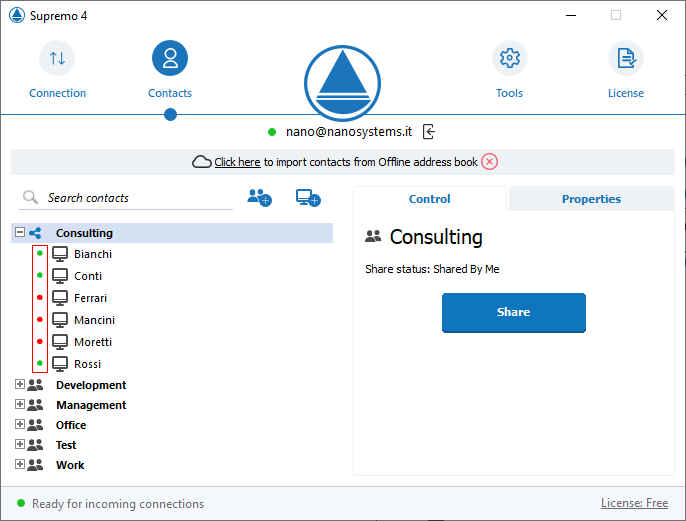The image size is (686, 521).
Task: Click 'Ready for incoming connections' status text
Action: point(118,504)
